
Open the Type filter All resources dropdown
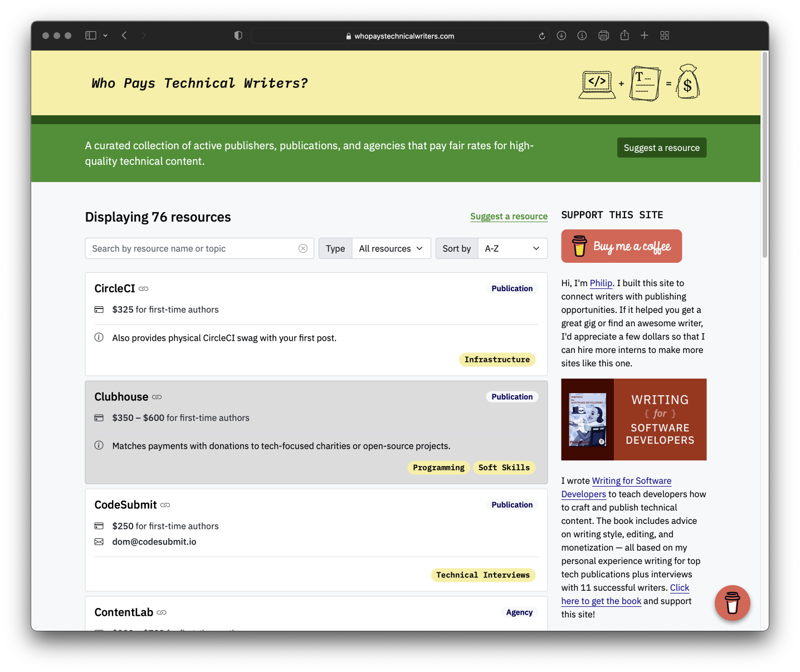(x=391, y=248)
